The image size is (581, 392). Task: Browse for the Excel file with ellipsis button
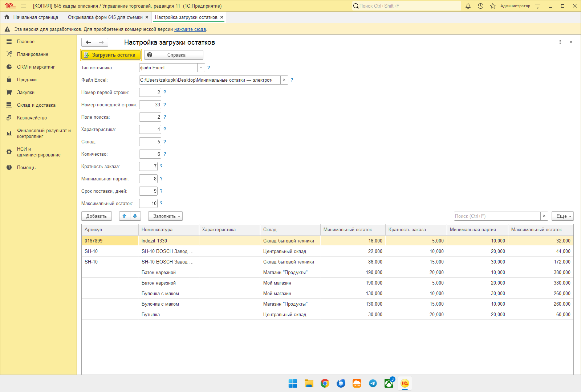(276, 80)
